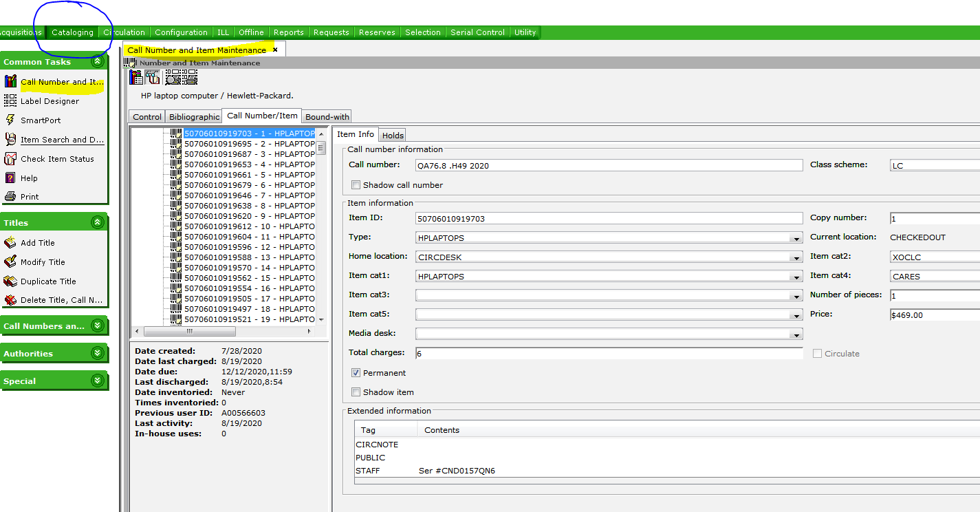Enable the Shadow call number checkbox

tap(356, 185)
